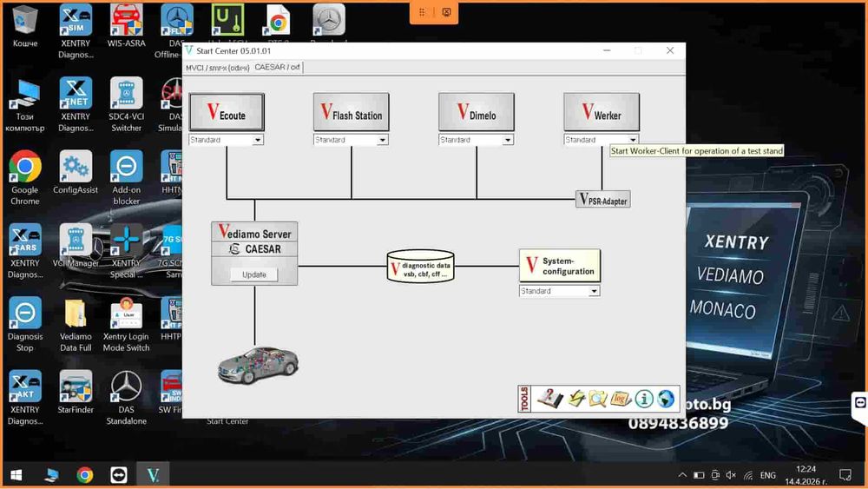Expand the Standard dropdown under Dimelo
868x489 pixels.
pos(508,140)
